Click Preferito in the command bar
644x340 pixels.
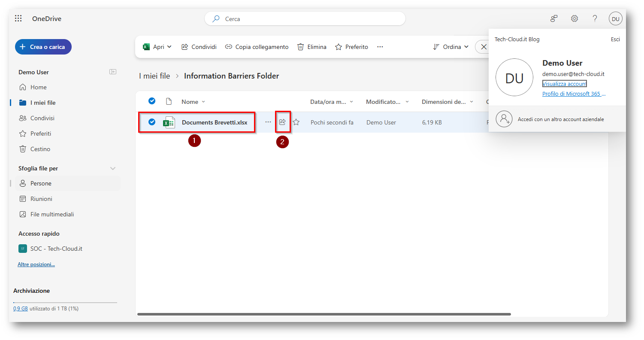[x=352, y=47]
